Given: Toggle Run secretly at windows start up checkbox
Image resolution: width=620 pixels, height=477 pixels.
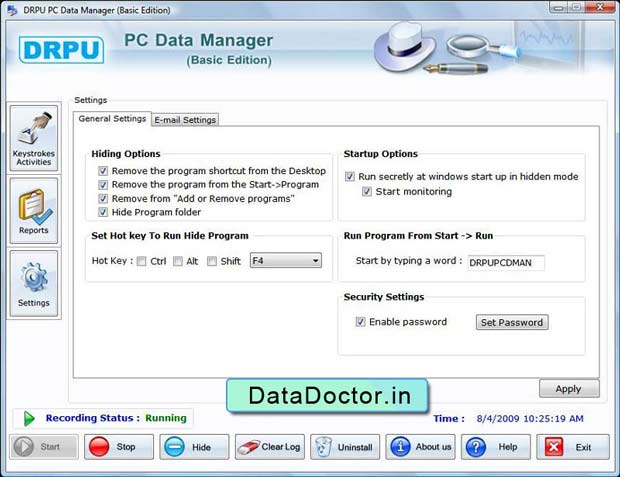Looking at the screenshot, I should tap(350, 176).
